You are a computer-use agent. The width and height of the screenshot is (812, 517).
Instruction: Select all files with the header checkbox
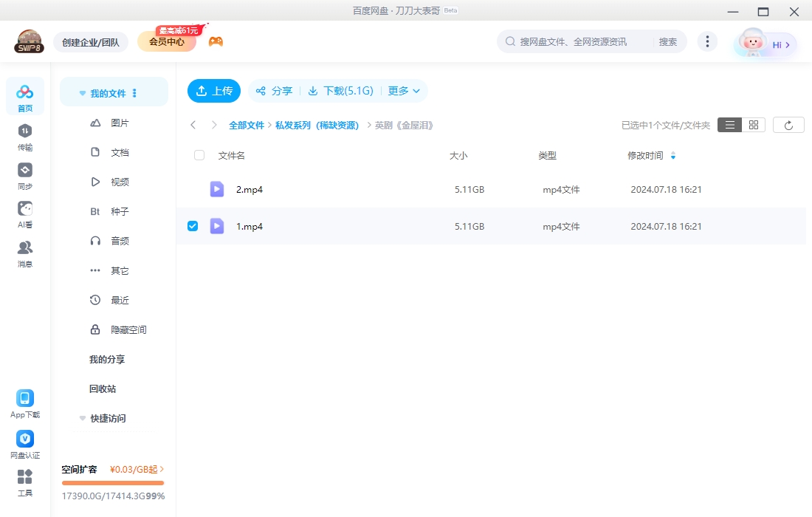point(198,155)
